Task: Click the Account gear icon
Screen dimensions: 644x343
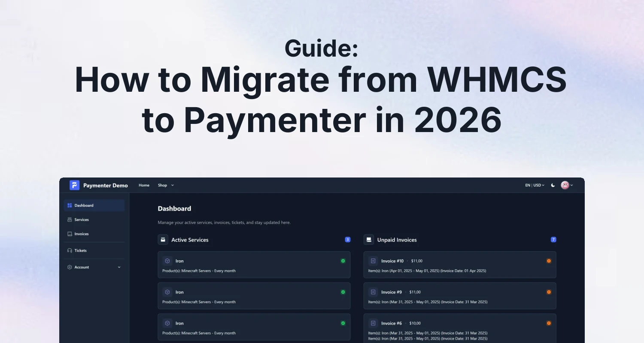Action: click(x=70, y=267)
